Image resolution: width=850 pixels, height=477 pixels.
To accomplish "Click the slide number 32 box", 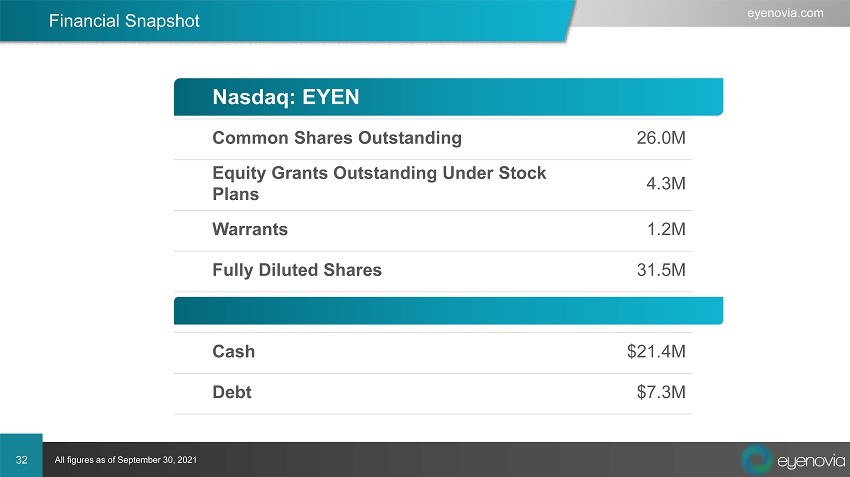I will (21, 458).
